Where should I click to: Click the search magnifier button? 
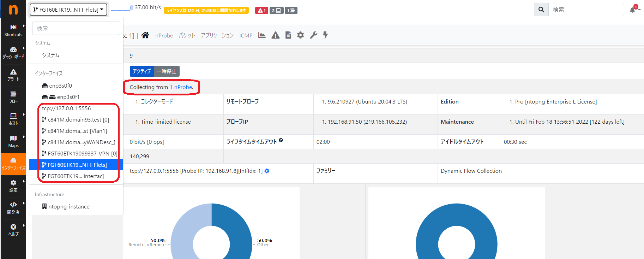point(541,10)
